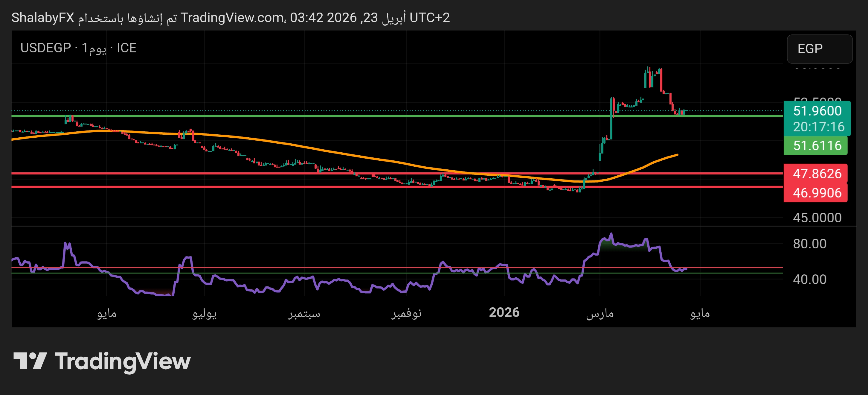Select the 46.9906 red price level label
868x395 pixels.
point(817,193)
